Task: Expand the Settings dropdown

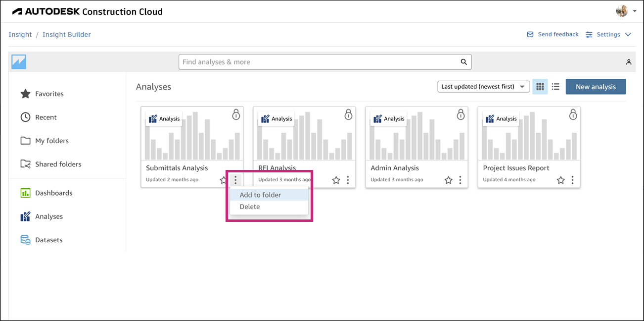Action: (x=608, y=35)
